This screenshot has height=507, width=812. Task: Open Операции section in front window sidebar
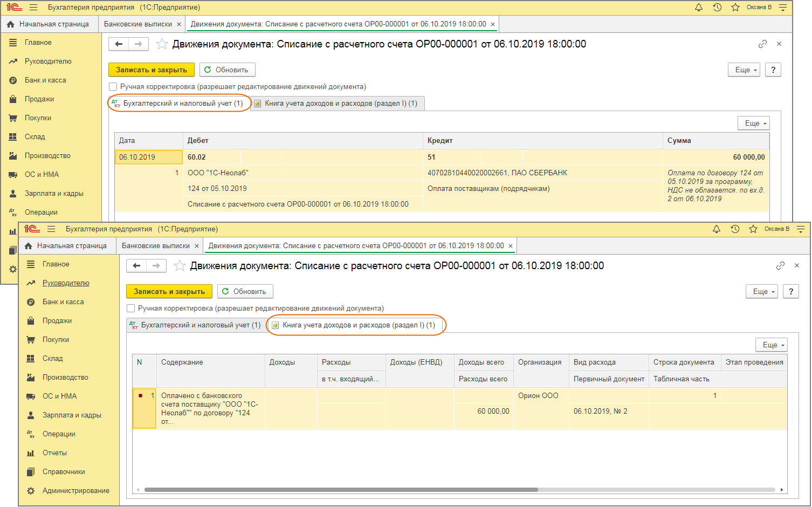(x=59, y=434)
